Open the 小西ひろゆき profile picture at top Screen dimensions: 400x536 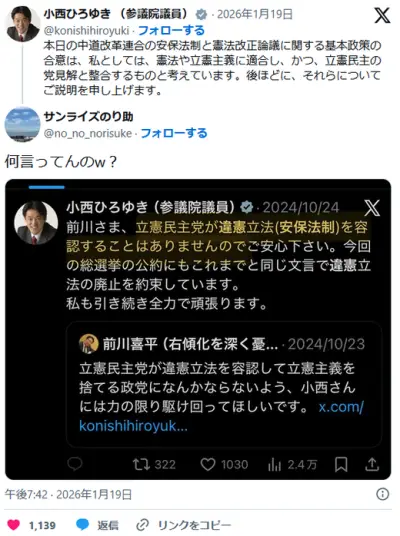click(x=23, y=24)
